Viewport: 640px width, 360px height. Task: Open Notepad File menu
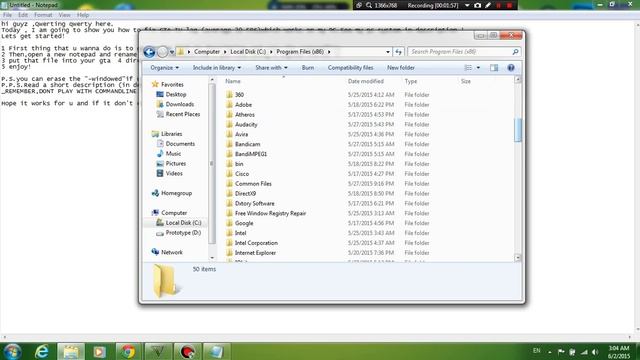tap(7, 15)
